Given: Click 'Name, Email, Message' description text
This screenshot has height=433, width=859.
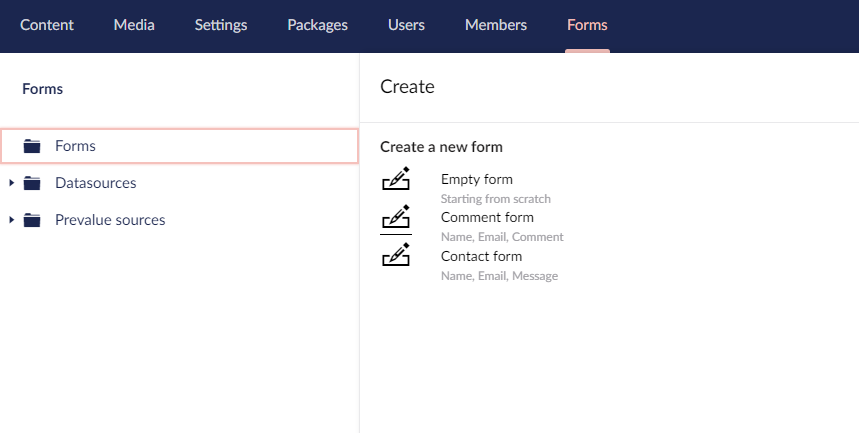Looking at the screenshot, I should (x=499, y=276).
